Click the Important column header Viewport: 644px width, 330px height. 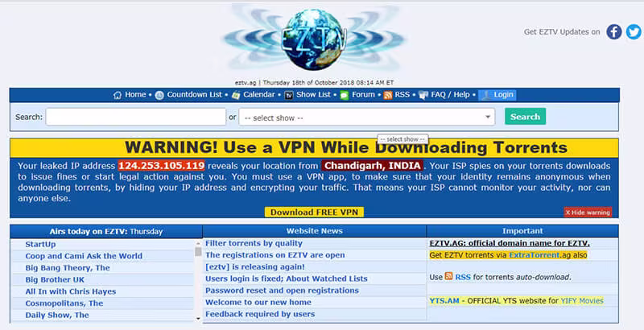(x=522, y=231)
